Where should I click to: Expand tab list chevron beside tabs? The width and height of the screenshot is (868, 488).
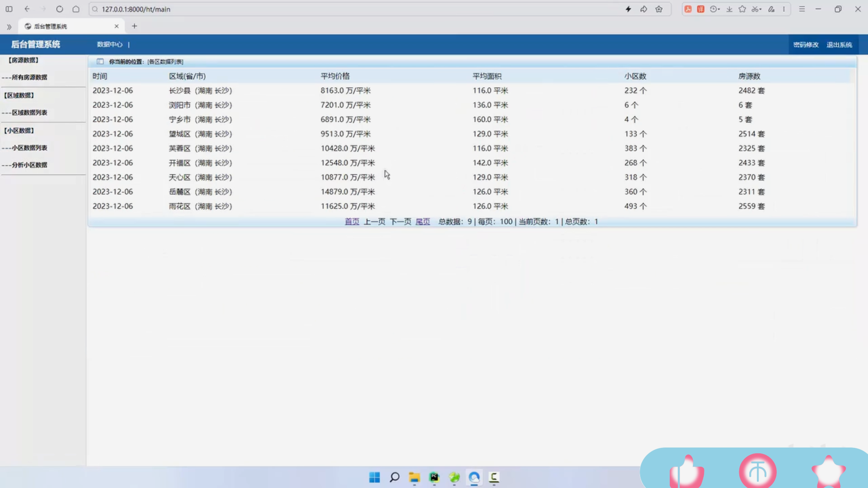coord(9,27)
